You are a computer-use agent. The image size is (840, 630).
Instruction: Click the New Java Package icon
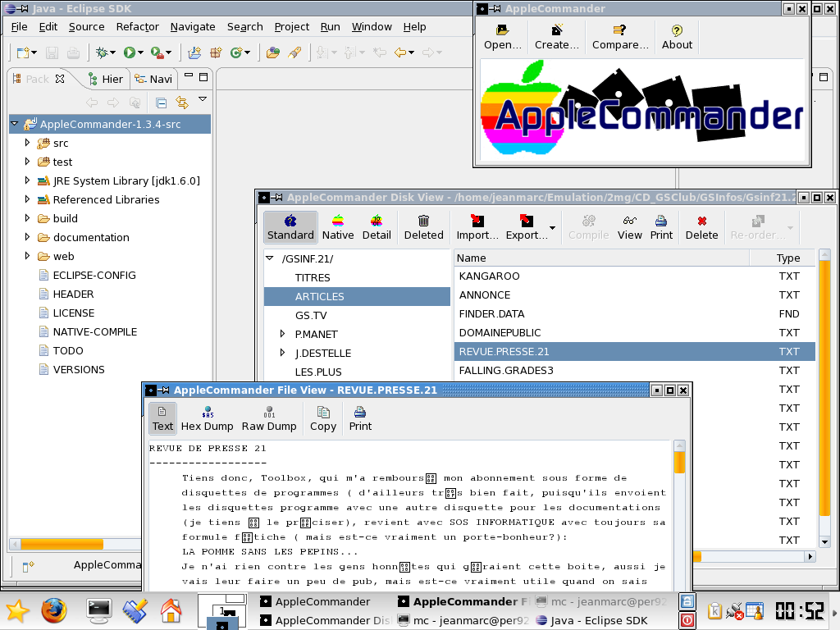[216, 52]
